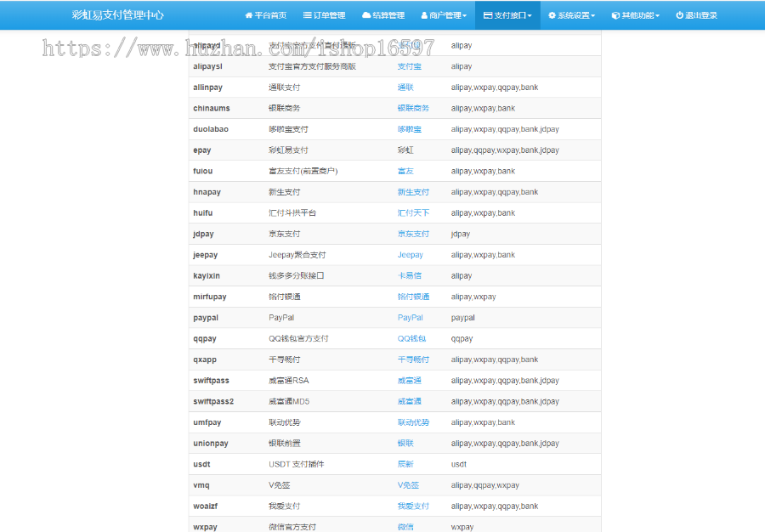Select the alipaysl plugin name
The height and width of the screenshot is (532, 765).
coord(208,66)
